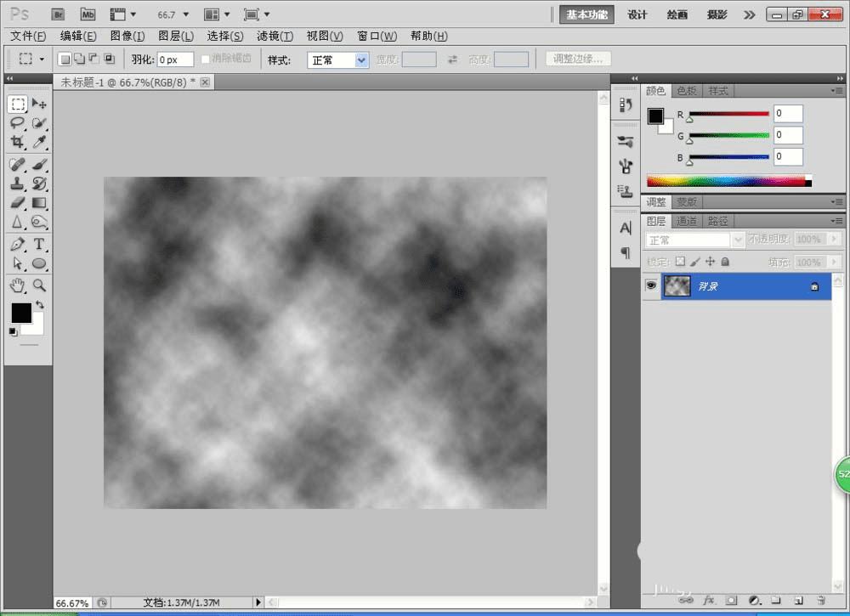Launch Adobe Bridge from the Br icon
The height and width of the screenshot is (616, 850).
(58, 14)
